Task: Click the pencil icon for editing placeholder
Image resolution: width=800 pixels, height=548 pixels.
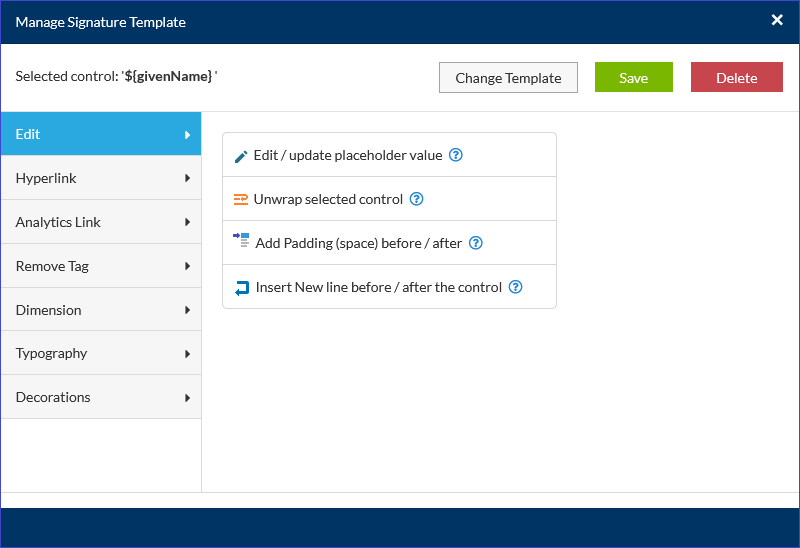Action: [x=240, y=156]
